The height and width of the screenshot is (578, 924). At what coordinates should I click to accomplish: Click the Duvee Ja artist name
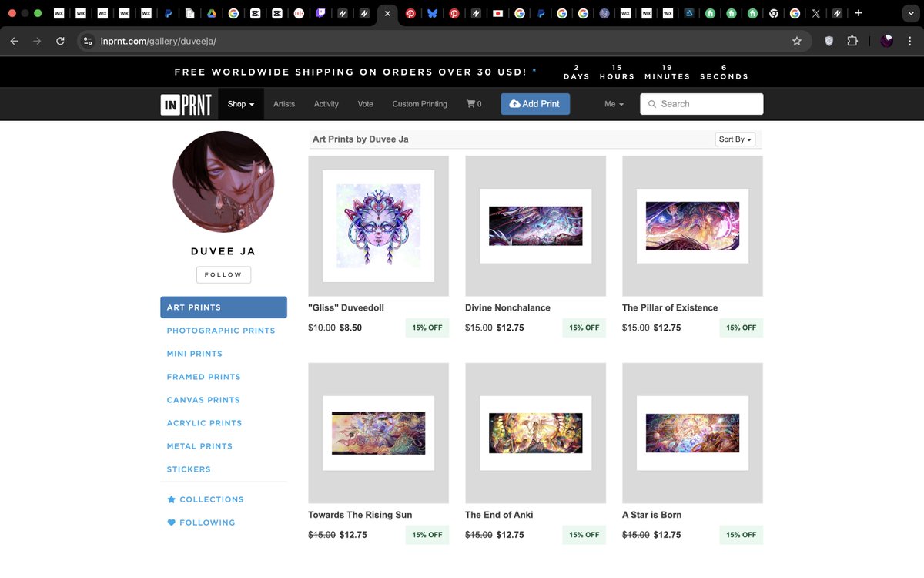tap(223, 251)
